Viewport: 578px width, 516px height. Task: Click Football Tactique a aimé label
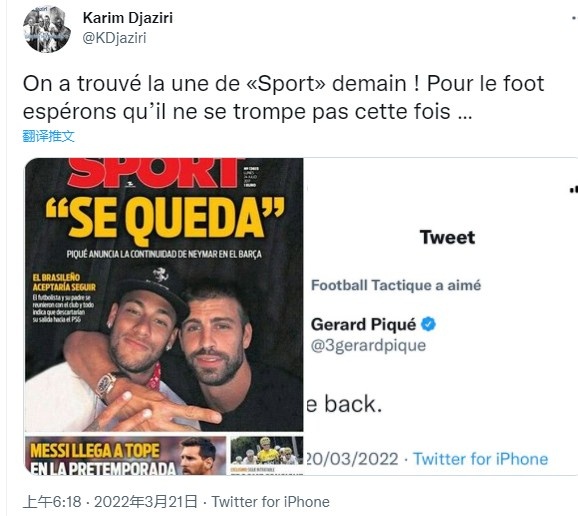coord(396,285)
